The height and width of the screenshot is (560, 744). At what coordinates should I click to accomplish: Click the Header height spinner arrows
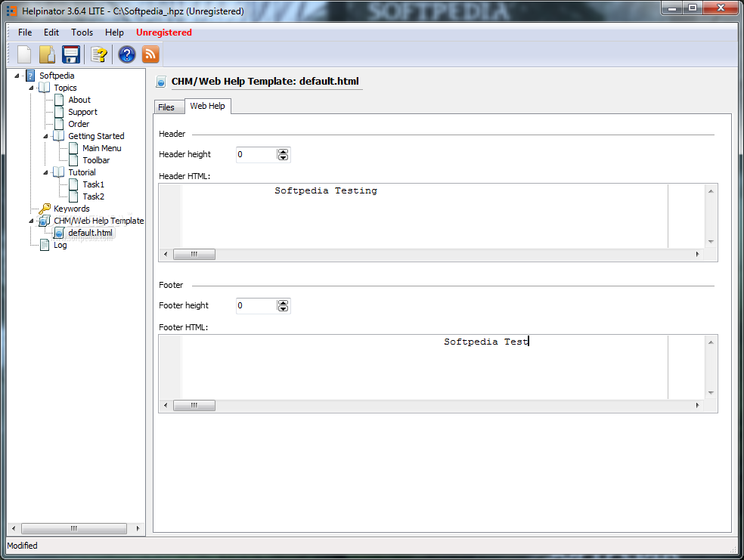click(x=283, y=155)
